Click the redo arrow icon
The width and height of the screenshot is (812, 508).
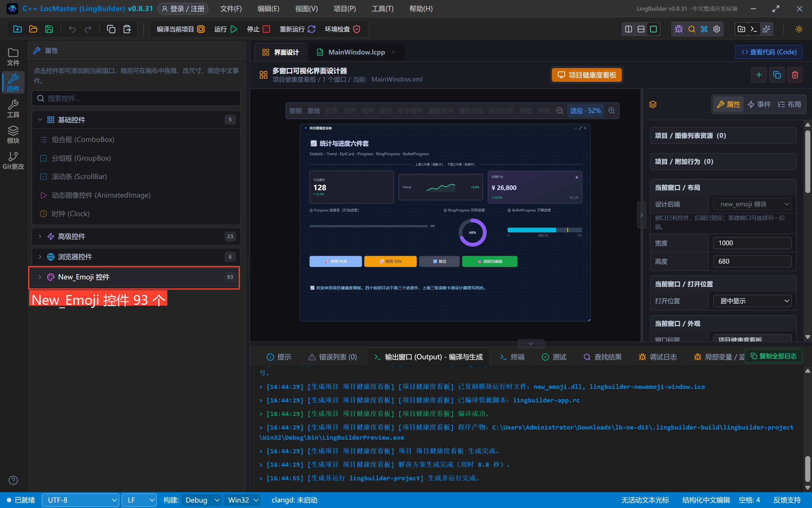coord(88,29)
